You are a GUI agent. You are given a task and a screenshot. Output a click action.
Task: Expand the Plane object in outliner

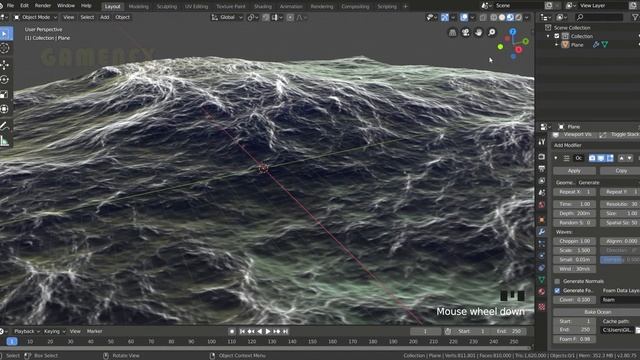click(x=556, y=44)
